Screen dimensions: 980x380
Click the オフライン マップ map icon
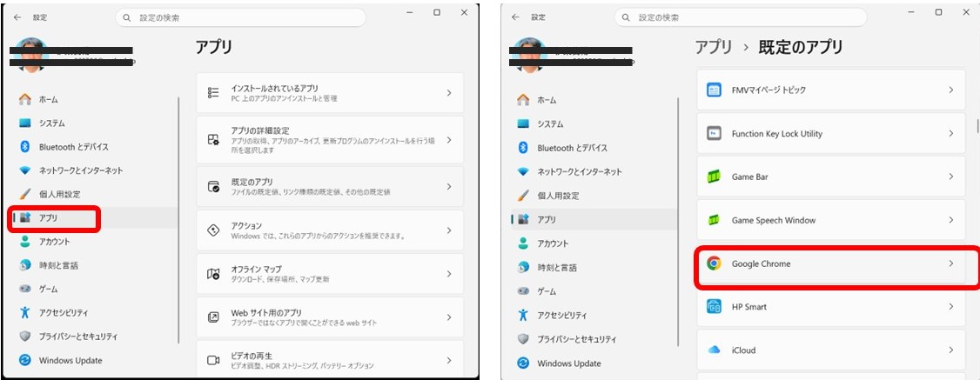pyautogui.click(x=213, y=274)
